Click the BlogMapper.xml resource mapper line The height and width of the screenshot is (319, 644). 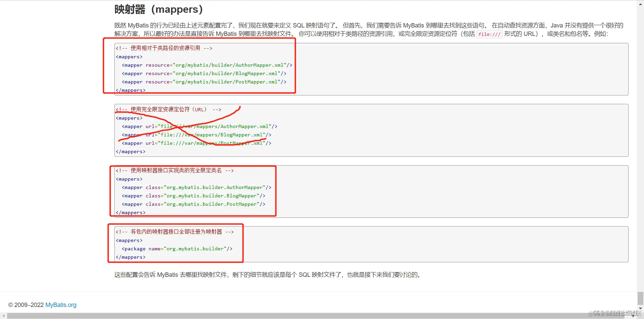coord(204,73)
